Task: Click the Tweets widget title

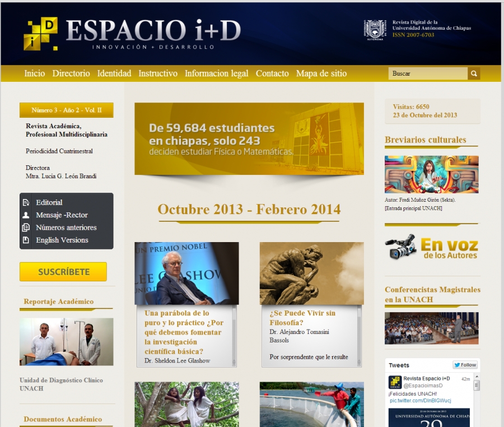Action: pyautogui.click(x=399, y=365)
